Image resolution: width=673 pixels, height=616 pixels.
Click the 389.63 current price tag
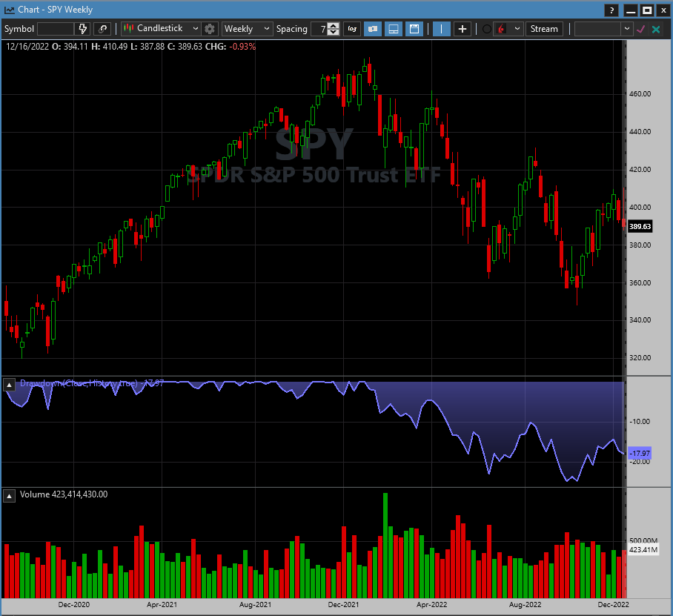point(640,226)
